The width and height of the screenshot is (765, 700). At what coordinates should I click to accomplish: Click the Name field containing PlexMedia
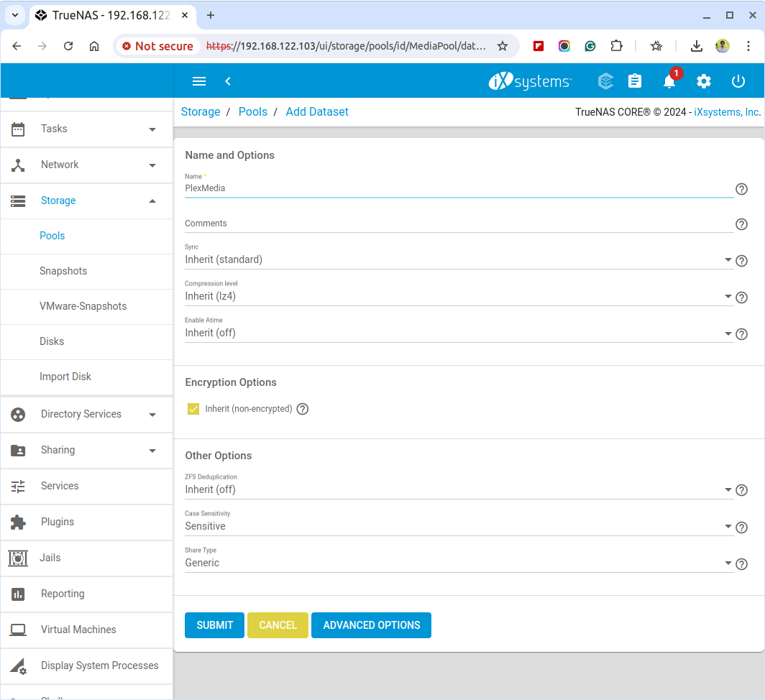click(459, 188)
